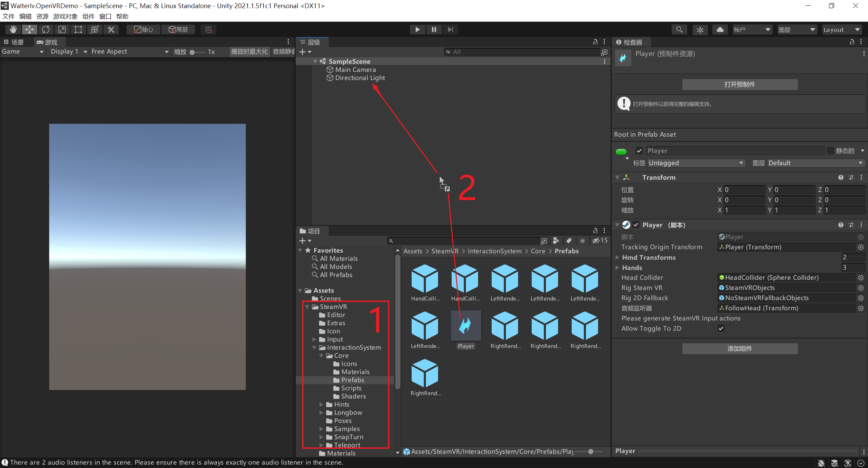Expand the Hands array
868x468 pixels.
click(617, 268)
